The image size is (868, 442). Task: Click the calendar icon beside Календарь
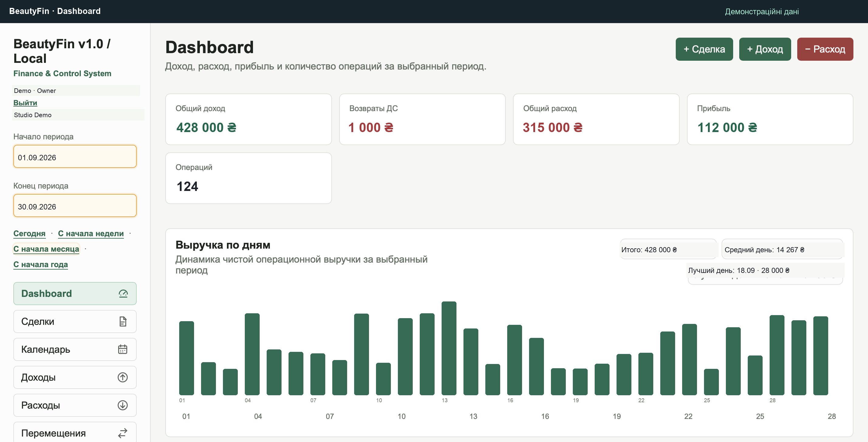click(123, 349)
